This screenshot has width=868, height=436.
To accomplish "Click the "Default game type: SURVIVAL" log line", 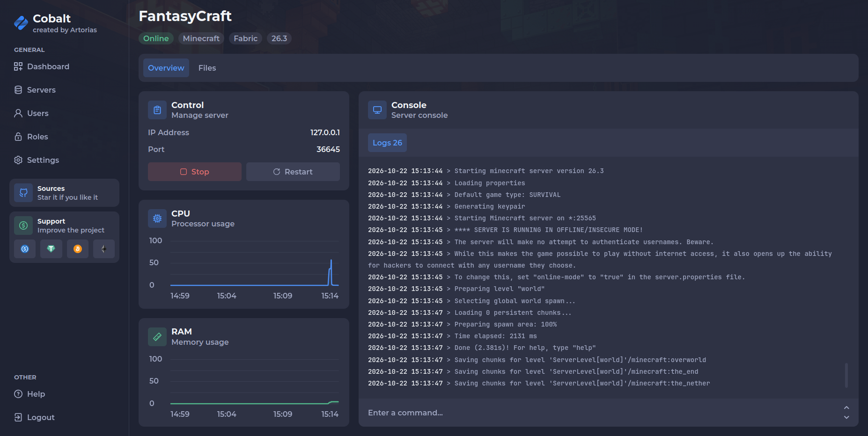I will point(464,195).
